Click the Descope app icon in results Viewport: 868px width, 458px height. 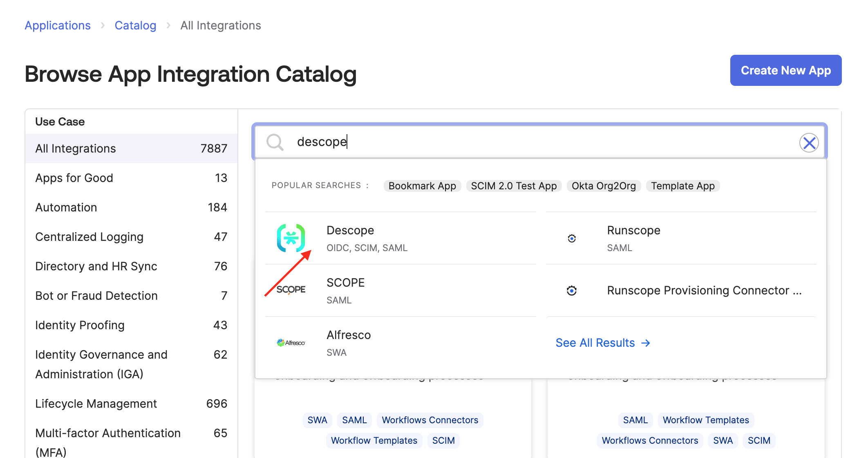(292, 238)
